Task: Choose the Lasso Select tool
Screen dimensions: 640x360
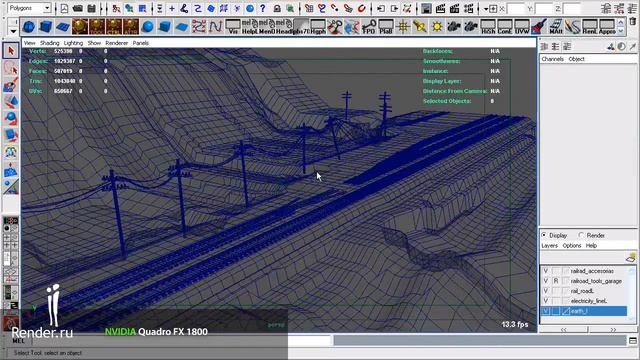Action: click(x=11, y=68)
